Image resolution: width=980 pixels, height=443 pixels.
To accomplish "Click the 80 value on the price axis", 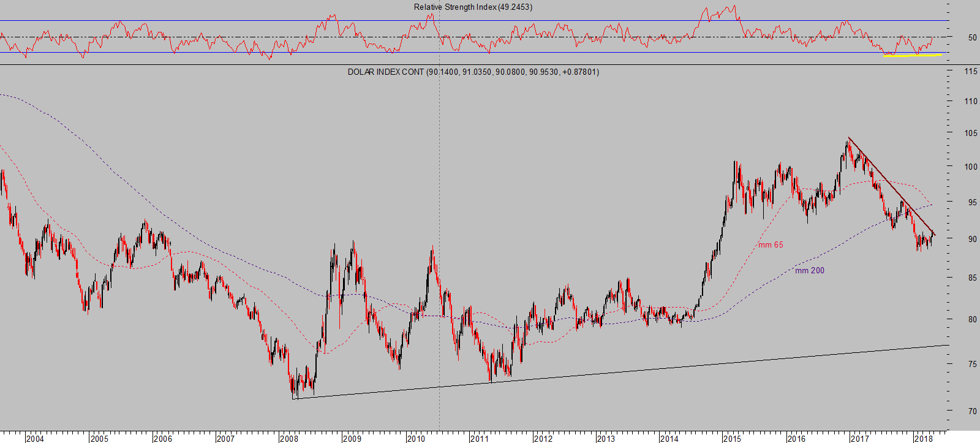I will 972,319.
